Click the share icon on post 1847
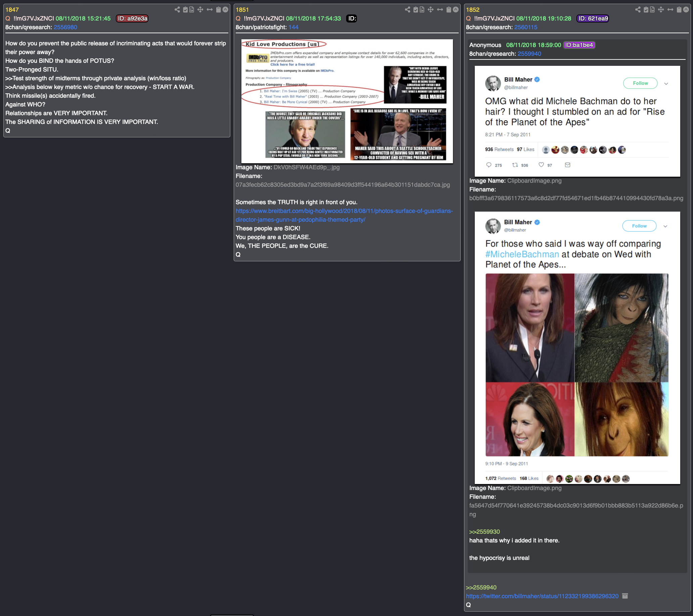Image resolution: width=693 pixels, height=616 pixels. 177,9
